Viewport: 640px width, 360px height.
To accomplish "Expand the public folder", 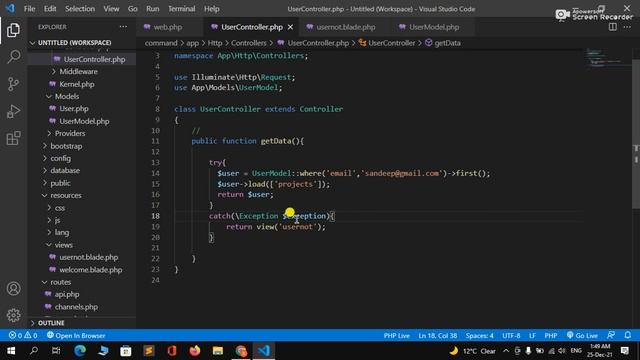I will (x=60, y=183).
